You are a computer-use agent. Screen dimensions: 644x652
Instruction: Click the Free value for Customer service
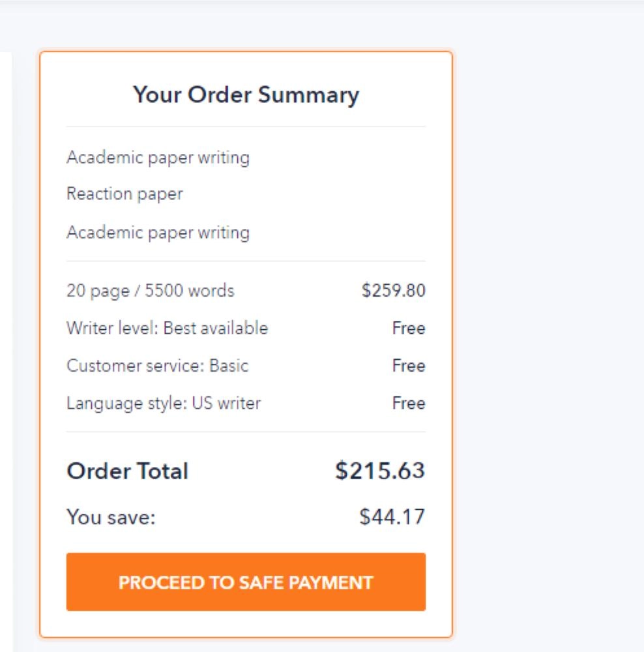point(409,366)
